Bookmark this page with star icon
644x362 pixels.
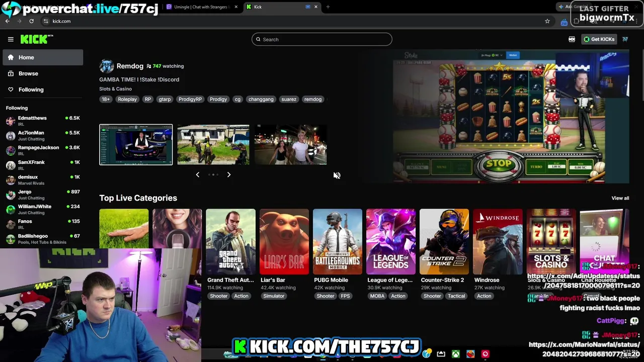click(547, 21)
